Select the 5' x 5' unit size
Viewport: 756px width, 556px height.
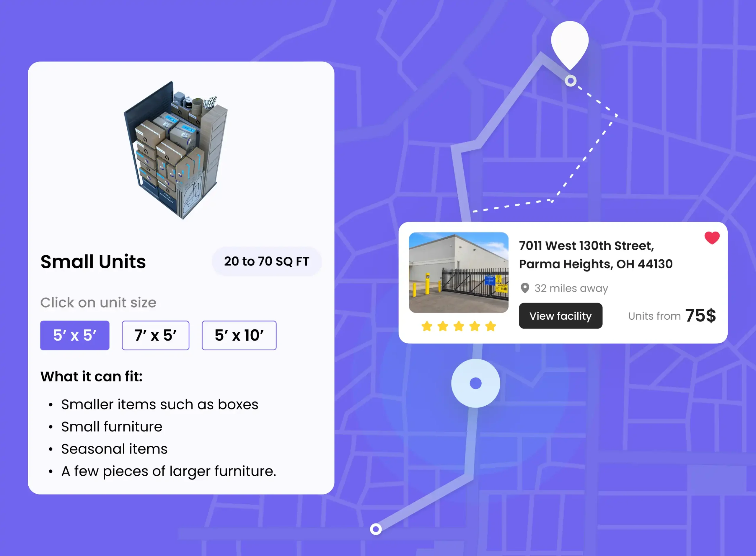click(x=75, y=335)
